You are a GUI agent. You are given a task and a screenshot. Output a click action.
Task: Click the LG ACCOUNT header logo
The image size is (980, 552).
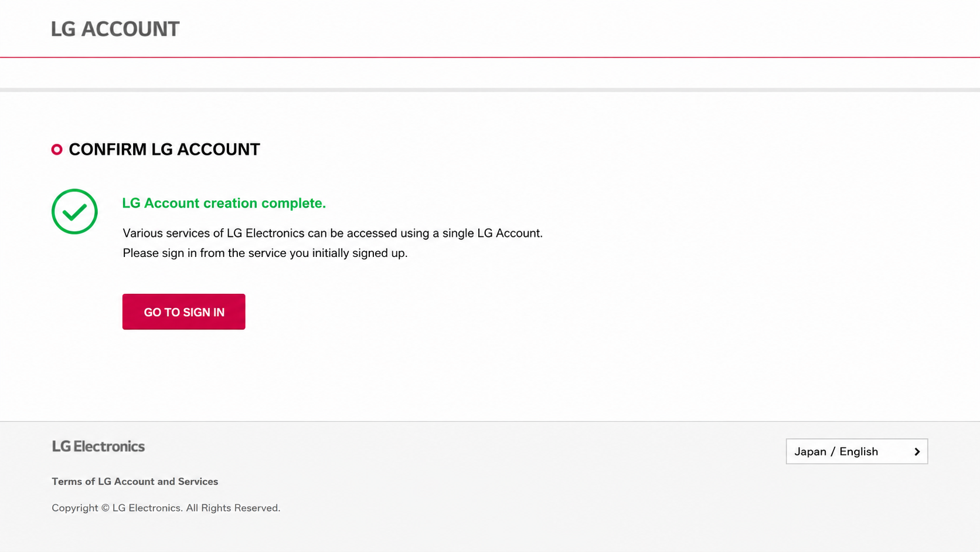pyautogui.click(x=115, y=29)
